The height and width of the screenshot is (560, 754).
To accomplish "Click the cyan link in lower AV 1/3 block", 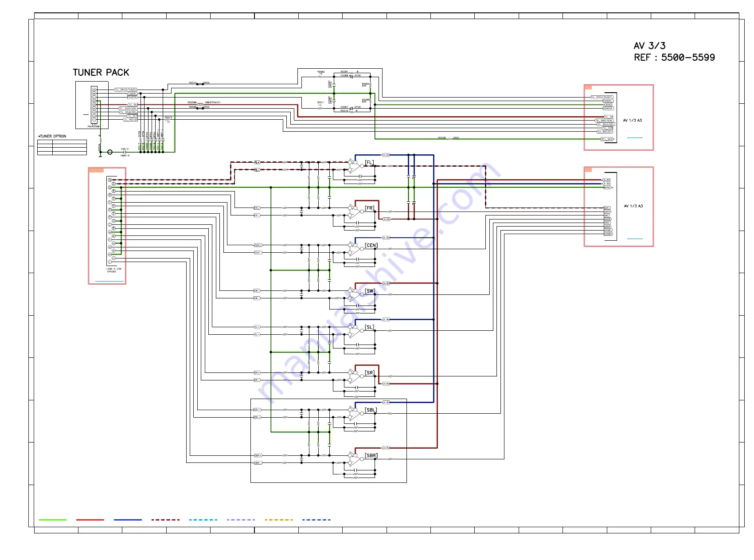I will pyautogui.click(x=635, y=239).
